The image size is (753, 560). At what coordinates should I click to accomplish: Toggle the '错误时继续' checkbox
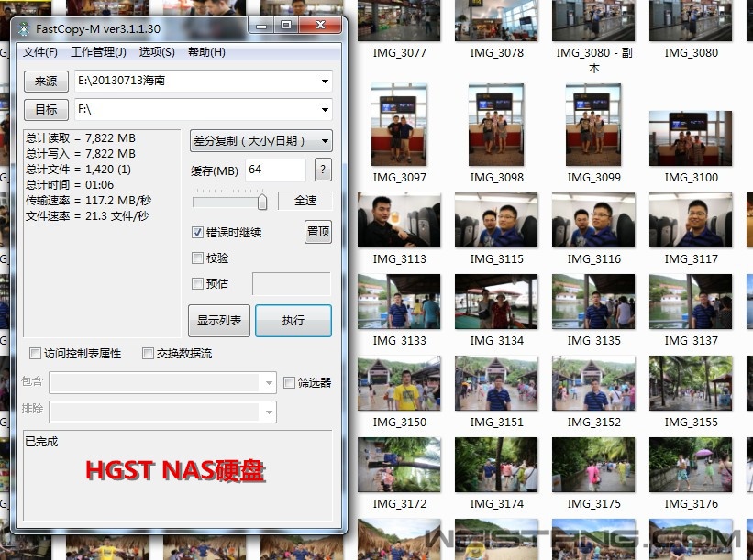[198, 233]
